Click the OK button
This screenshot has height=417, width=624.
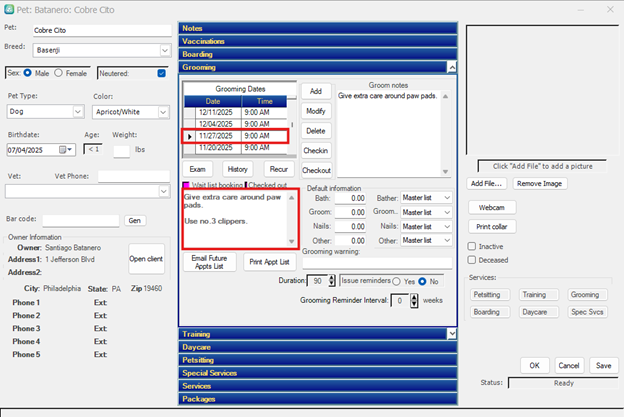pyautogui.click(x=534, y=365)
